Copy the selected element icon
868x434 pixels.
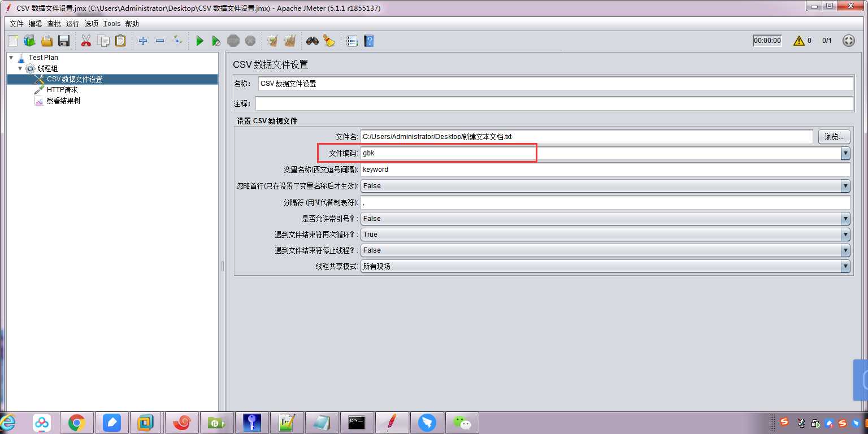[103, 41]
